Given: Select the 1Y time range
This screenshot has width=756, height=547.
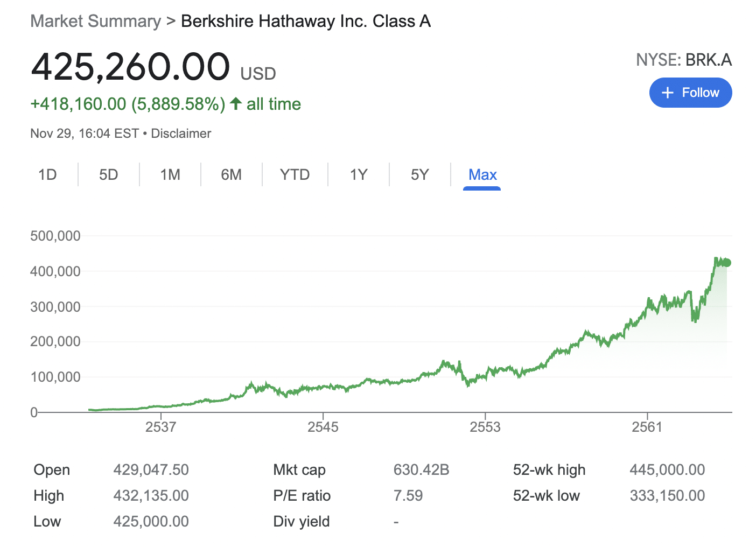Looking at the screenshot, I should (x=358, y=174).
